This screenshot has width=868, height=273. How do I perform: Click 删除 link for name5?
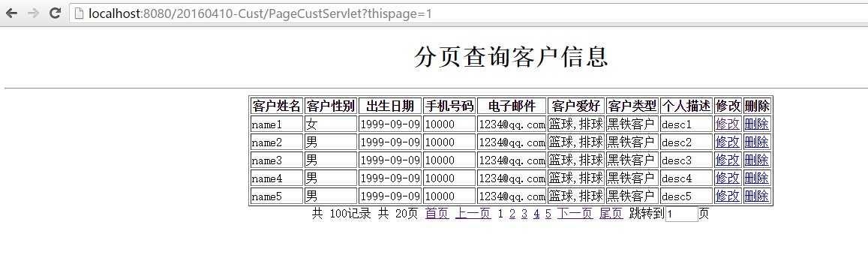coord(756,196)
